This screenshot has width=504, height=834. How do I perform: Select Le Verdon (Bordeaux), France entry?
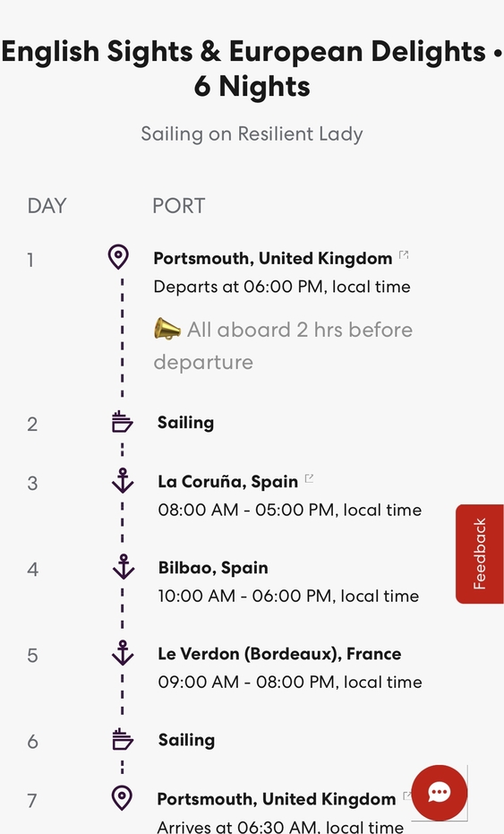[279, 654]
